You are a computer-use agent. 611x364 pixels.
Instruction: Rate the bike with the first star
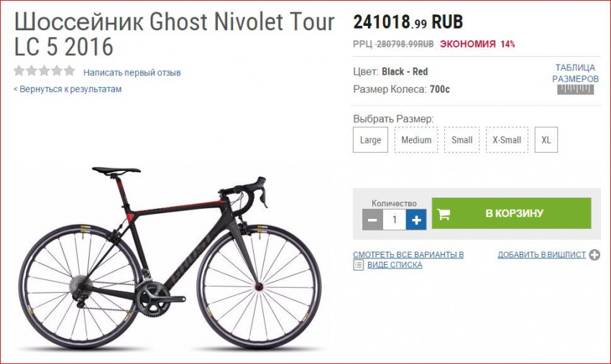19,71
